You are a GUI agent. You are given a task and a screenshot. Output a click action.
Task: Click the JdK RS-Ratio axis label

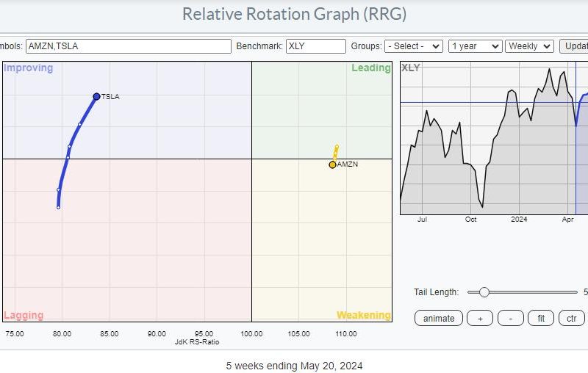pos(197,342)
